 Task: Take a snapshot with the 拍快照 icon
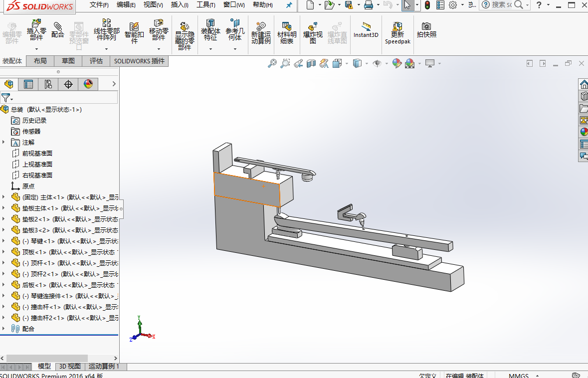(x=426, y=30)
